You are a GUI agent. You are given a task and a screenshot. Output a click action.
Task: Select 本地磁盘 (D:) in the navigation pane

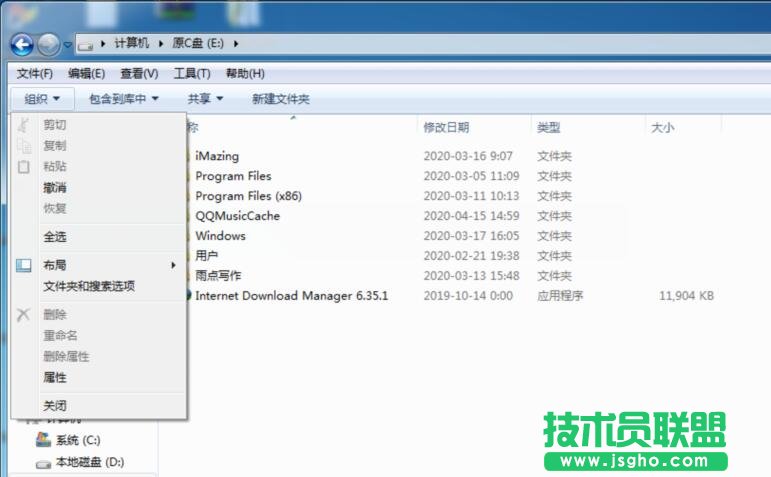pyautogui.click(x=89, y=462)
